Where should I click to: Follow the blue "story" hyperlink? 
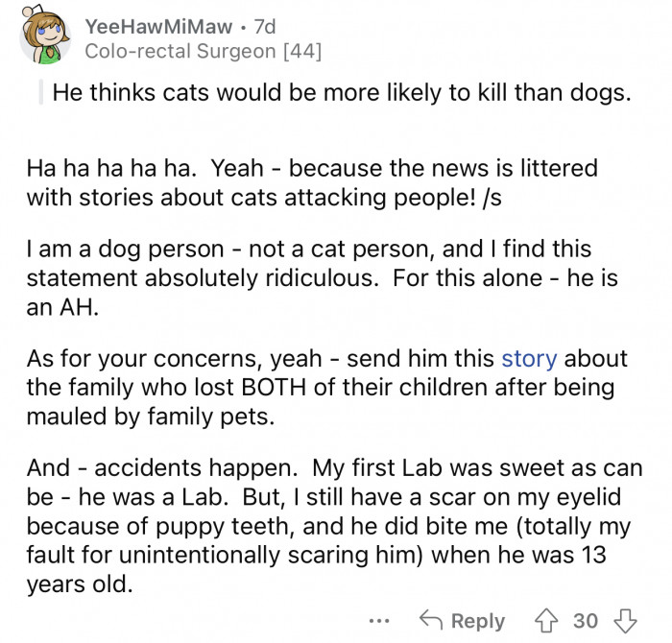click(529, 359)
